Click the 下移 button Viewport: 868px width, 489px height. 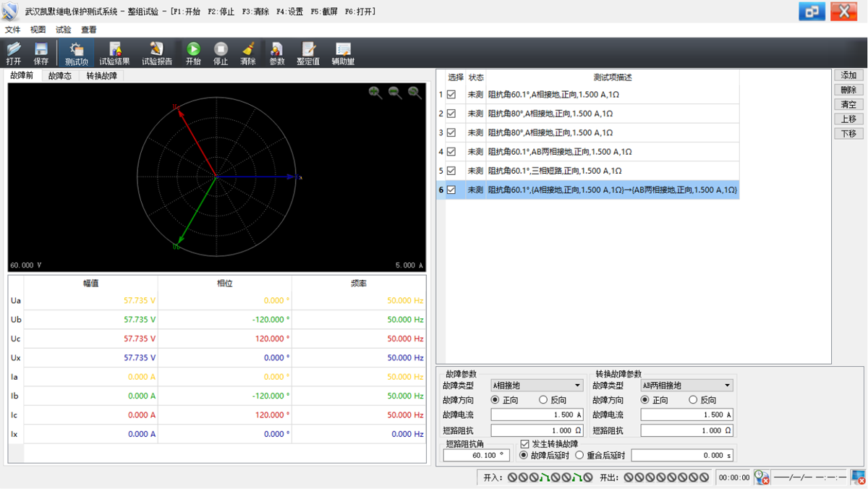pos(848,134)
